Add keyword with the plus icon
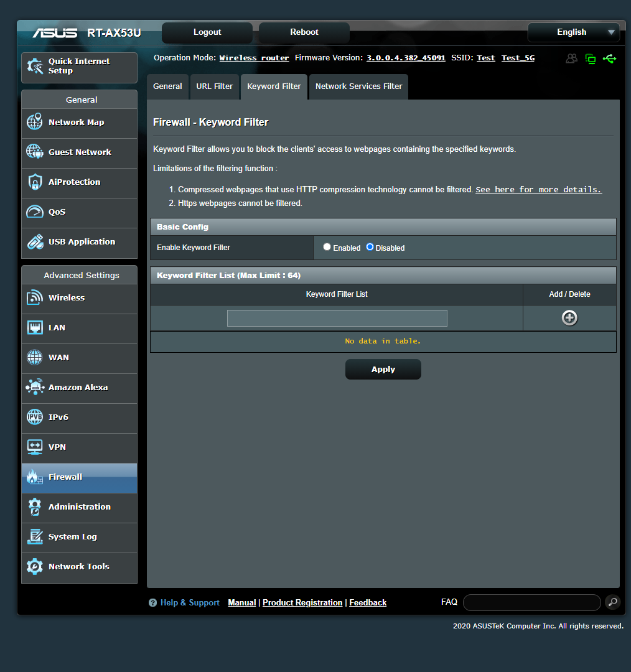The width and height of the screenshot is (631, 672). click(569, 317)
